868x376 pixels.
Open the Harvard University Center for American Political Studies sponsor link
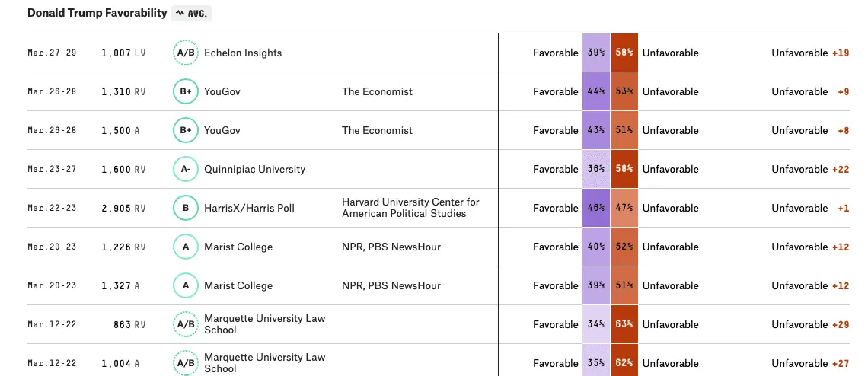tap(410, 208)
